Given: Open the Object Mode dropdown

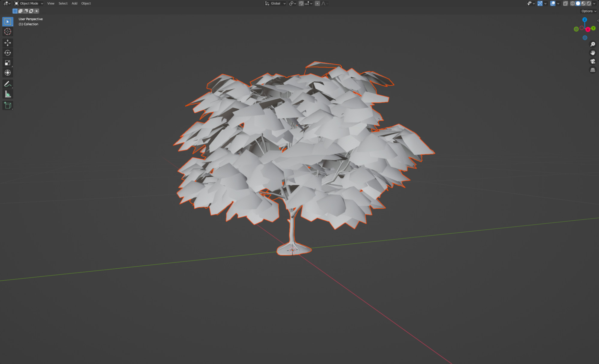Looking at the screenshot, I should click(x=29, y=4).
